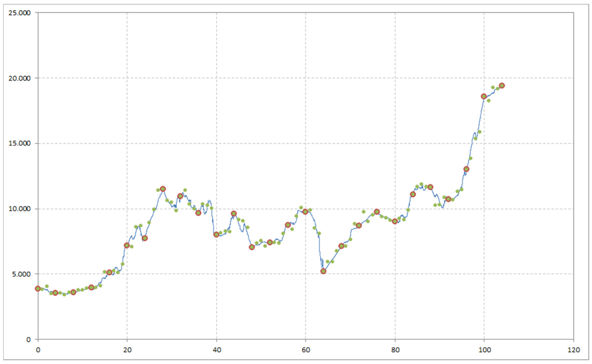Click the red marker on the x=60 gridline

pyautogui.click(x=305, y=212)
